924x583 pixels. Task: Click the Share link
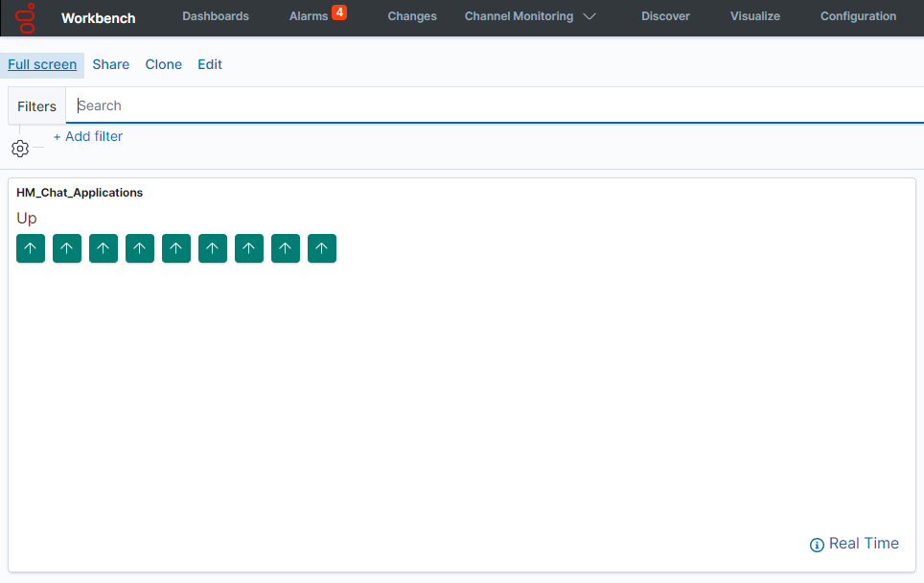point(111,64)
